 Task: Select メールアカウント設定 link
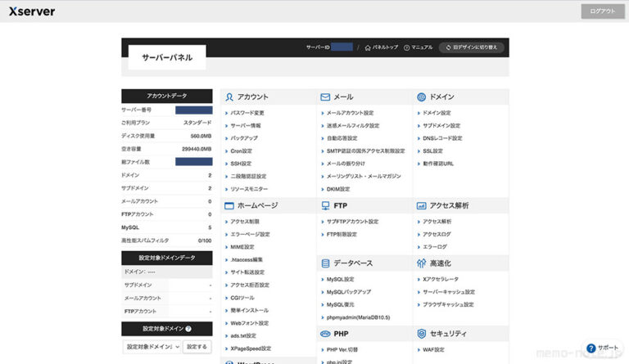coord(350,113)
